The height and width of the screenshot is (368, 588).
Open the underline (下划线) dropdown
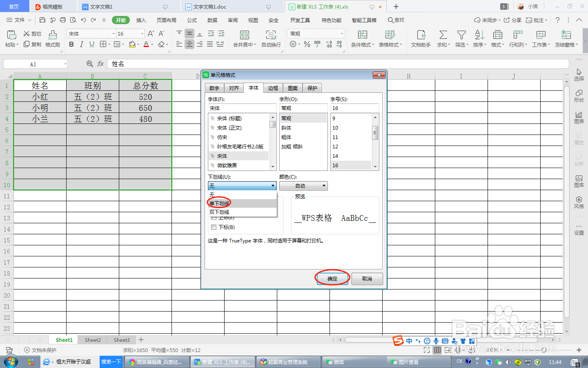242,186
